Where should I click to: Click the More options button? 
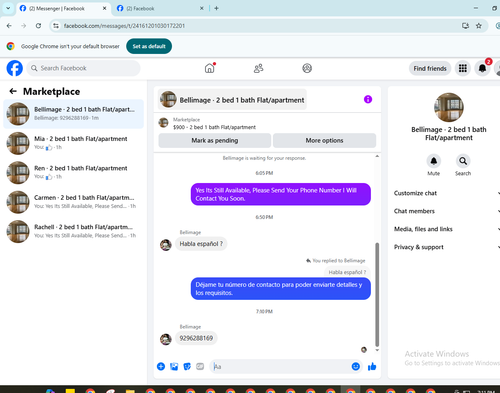(x=324, y=140)
